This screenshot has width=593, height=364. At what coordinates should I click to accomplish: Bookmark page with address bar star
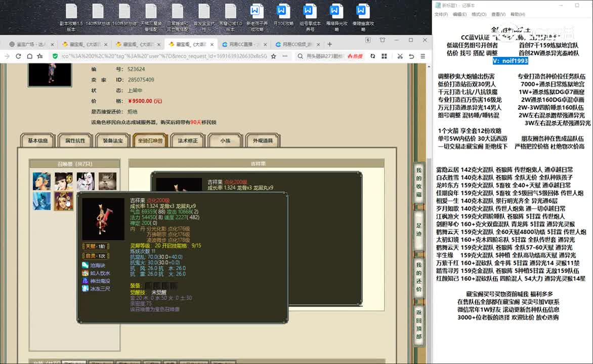[x=273, y=56]
